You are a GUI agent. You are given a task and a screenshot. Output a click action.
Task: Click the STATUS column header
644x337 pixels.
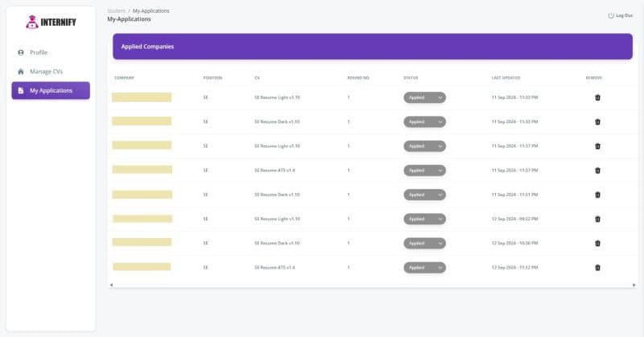tap(411, 77)
